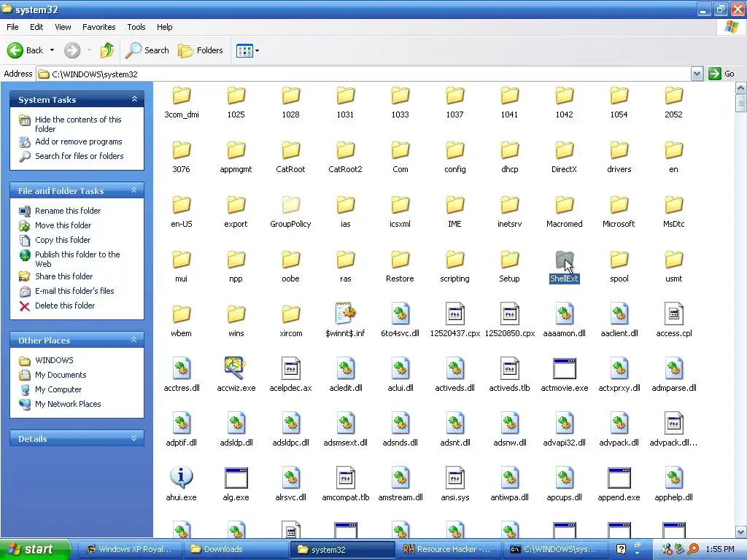The image size is (747, 560).
Task: Expand the Address bar dropdown
Action: click(x=697, y=74)
